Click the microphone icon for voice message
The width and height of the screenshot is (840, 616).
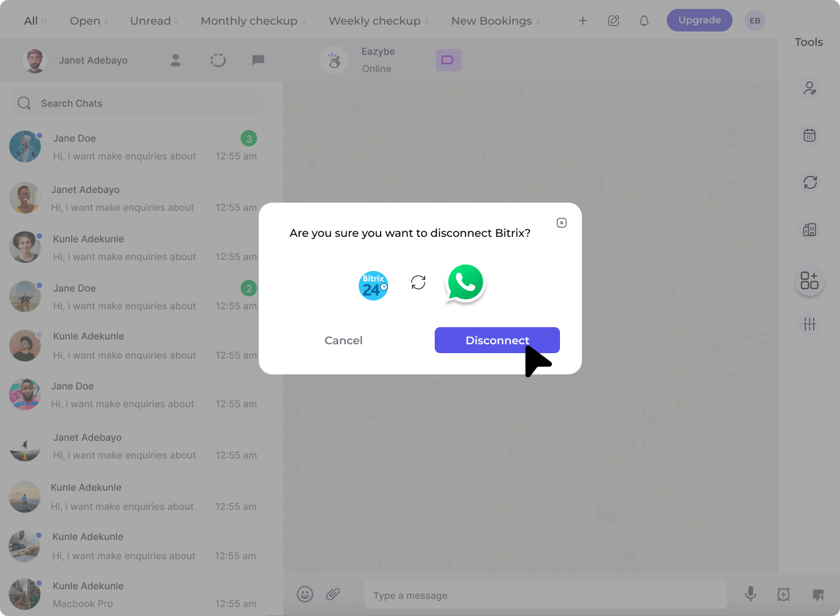pos(750,594)
